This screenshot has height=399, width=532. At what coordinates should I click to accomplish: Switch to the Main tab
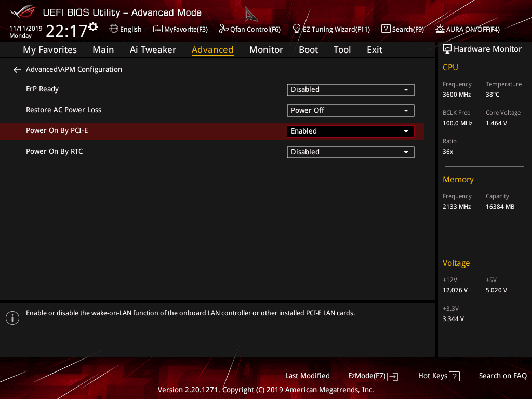[x=103, y=50]
